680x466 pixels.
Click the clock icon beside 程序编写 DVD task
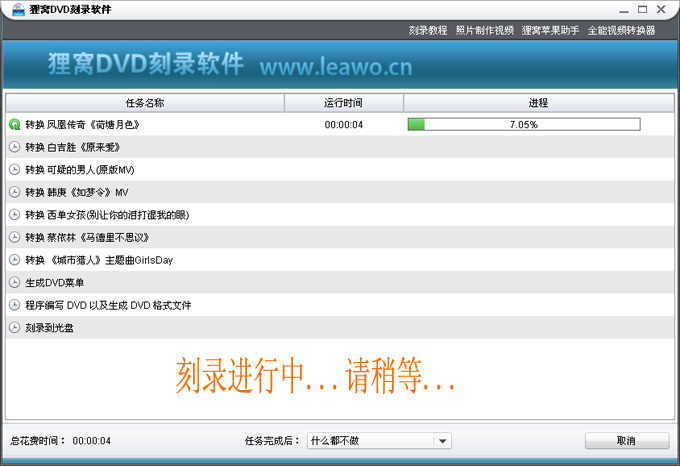[14, 305]
